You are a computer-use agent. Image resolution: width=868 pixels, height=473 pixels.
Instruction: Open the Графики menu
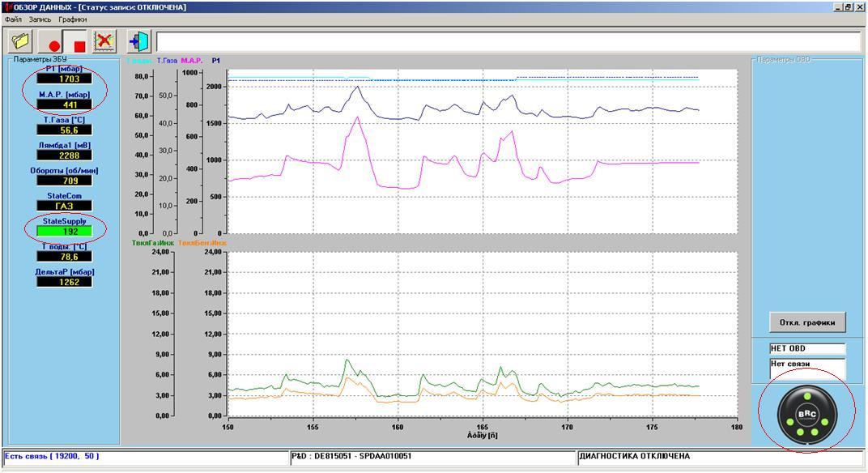(73, 19)
